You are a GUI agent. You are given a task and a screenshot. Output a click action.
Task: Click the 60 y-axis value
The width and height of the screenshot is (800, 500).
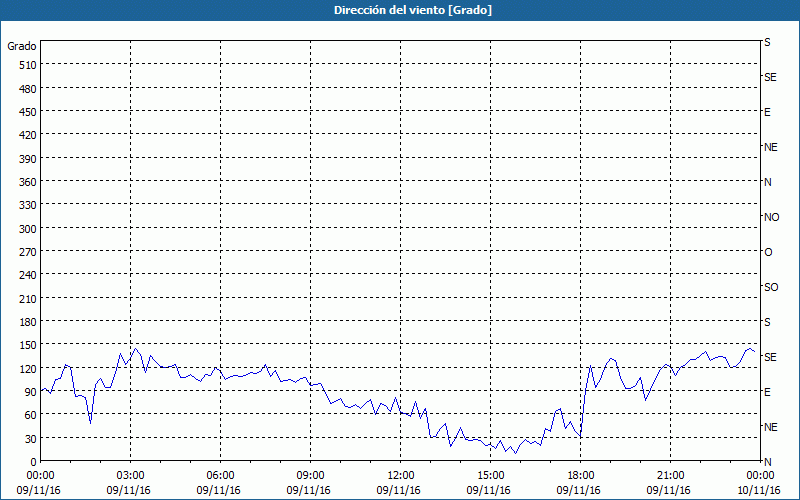[x=31, y=415]
